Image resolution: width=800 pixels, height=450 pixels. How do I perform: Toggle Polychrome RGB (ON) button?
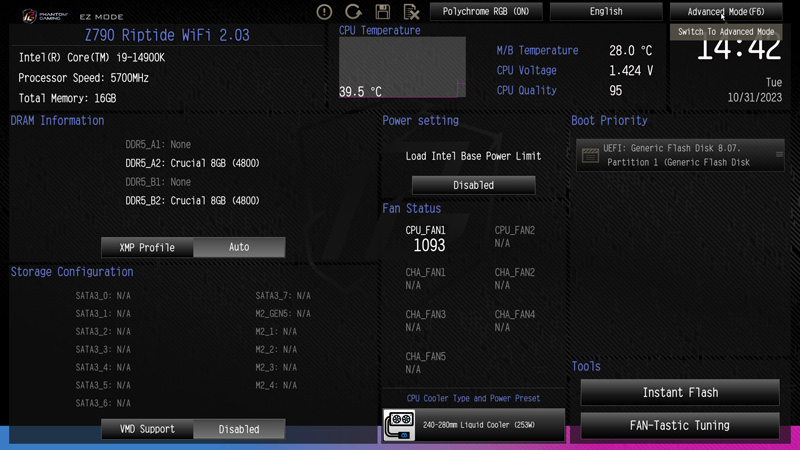click(x=486, y=11)
